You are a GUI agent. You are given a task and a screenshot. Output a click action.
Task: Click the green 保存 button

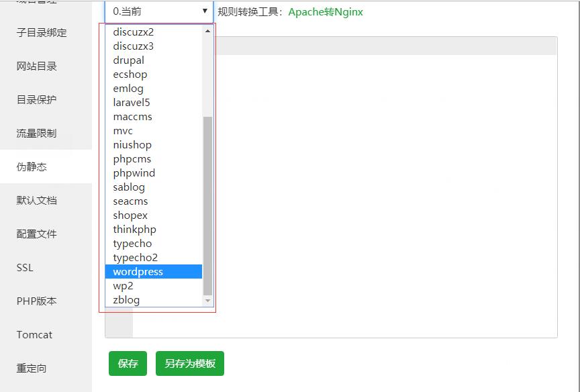pos(128,363)
